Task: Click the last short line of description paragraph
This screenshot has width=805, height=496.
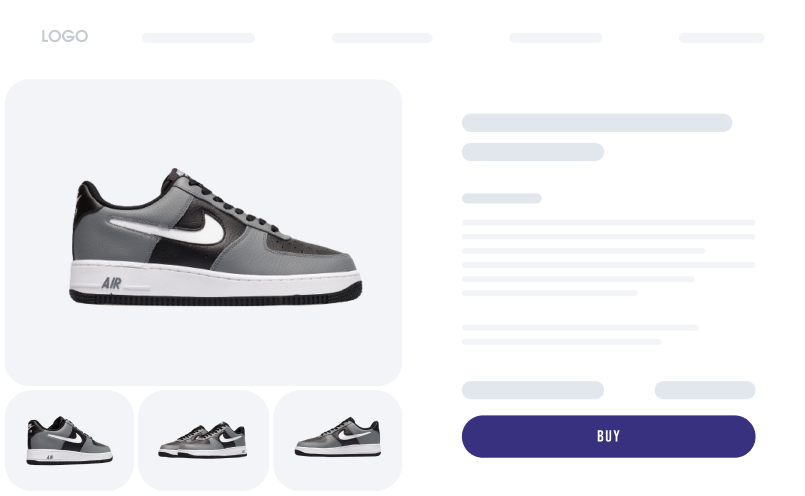Action: pos(549,293)
